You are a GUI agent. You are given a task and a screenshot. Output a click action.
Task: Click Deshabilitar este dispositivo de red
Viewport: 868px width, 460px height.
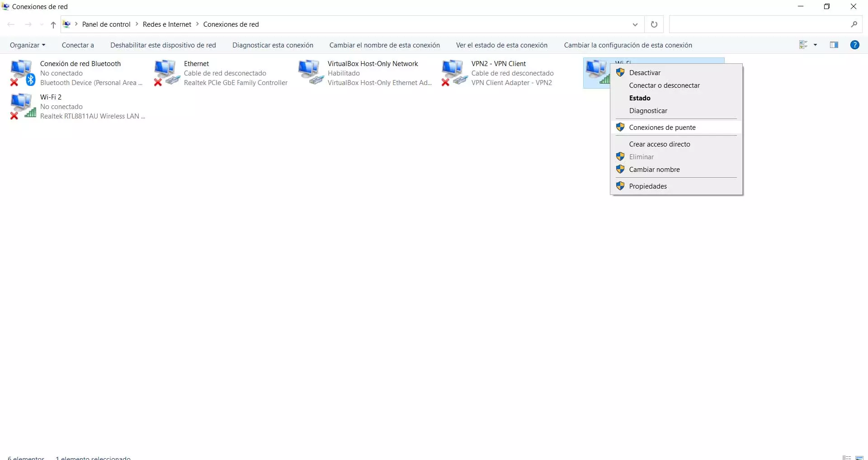click(163, 45)
